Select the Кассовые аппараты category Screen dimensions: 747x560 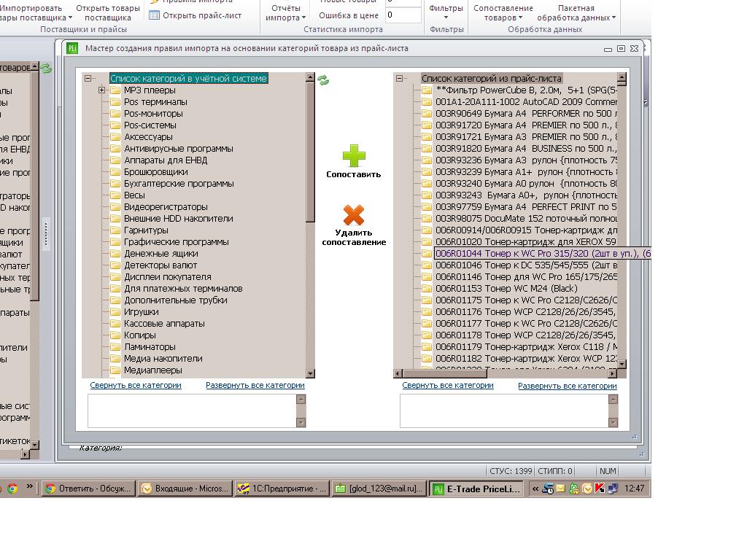point(164,323)
